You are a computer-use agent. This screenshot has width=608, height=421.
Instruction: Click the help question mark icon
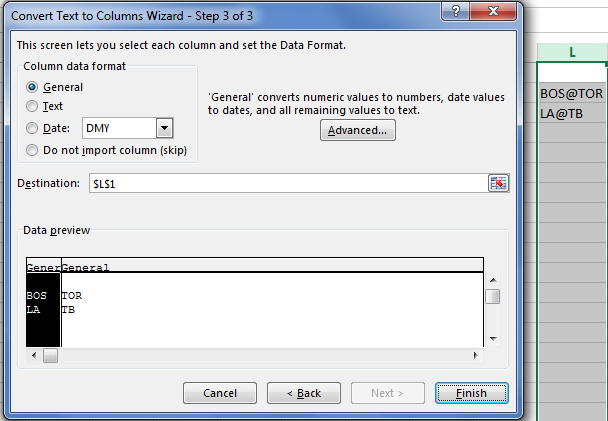click(456, 11)
